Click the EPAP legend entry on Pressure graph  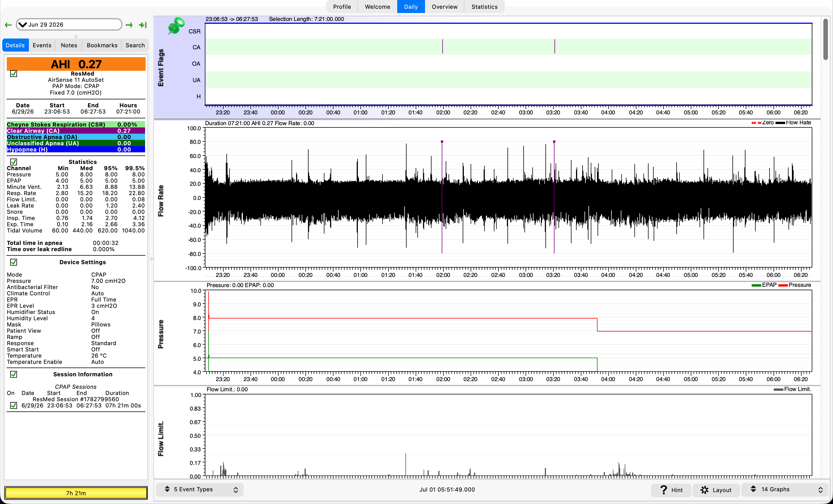coord(764,285)
